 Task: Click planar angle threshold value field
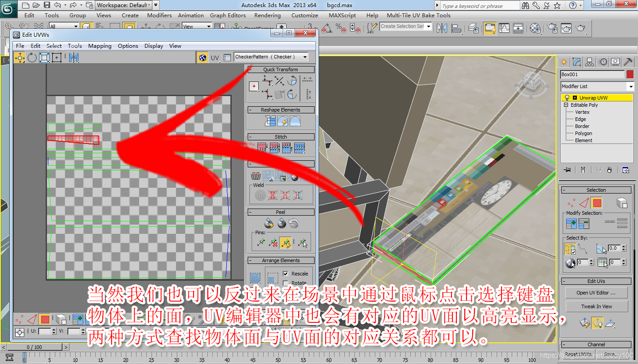pyautogui.click(x=614, y=248)
